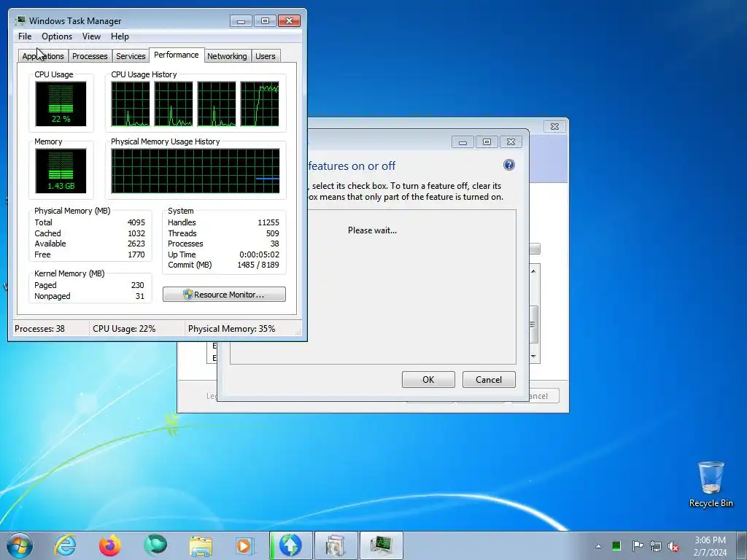Open the green globe browser taskbar icon

[155, 545]
